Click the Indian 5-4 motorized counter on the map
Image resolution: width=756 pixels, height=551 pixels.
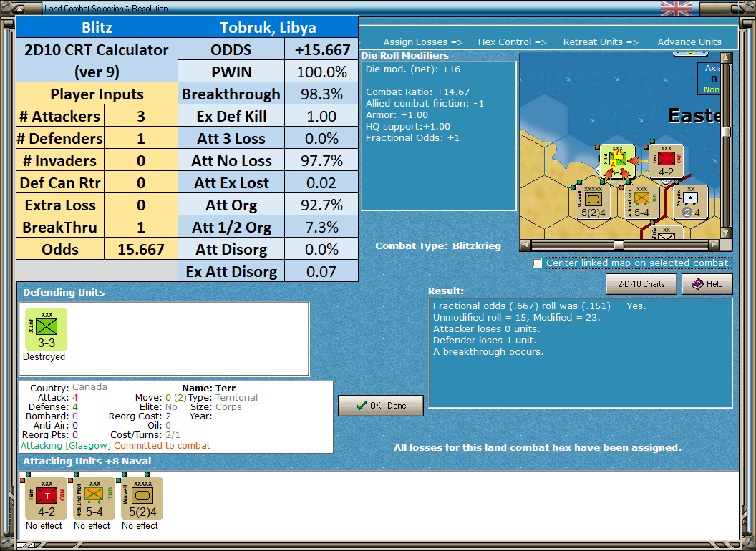tap(641, 203)
